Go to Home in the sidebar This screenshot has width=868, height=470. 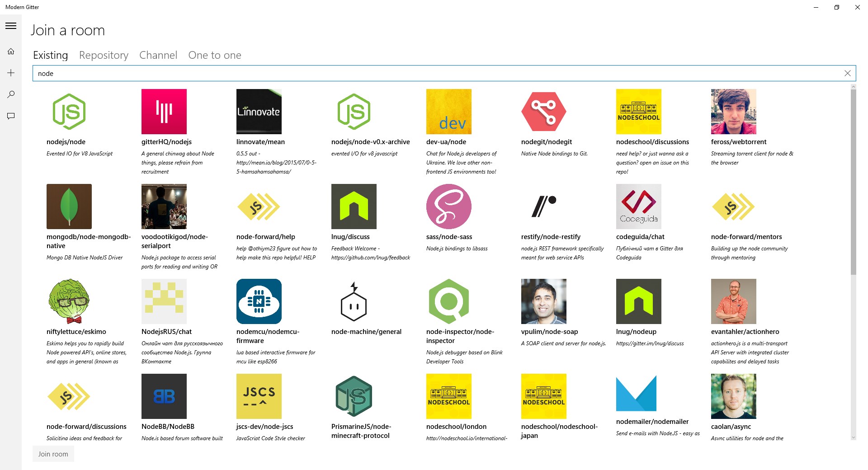11,52
